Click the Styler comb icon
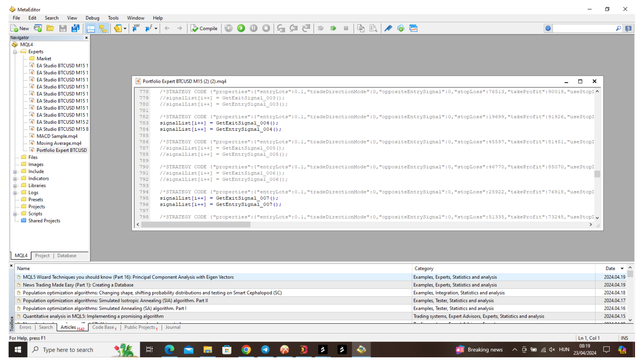Viewport: 644px width, 362px height. point(388,28)
